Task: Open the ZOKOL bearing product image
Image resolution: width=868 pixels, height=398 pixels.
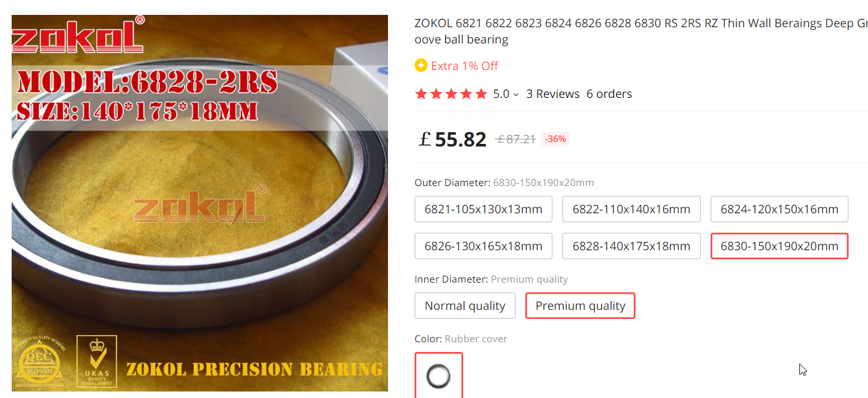Action: click(200, 204)
